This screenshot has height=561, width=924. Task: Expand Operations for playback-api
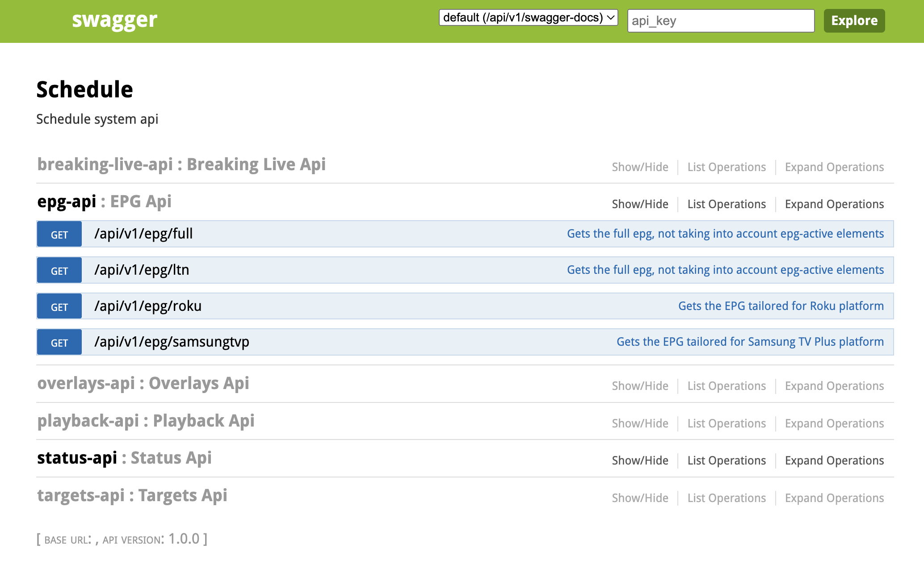tap(835, 423)
